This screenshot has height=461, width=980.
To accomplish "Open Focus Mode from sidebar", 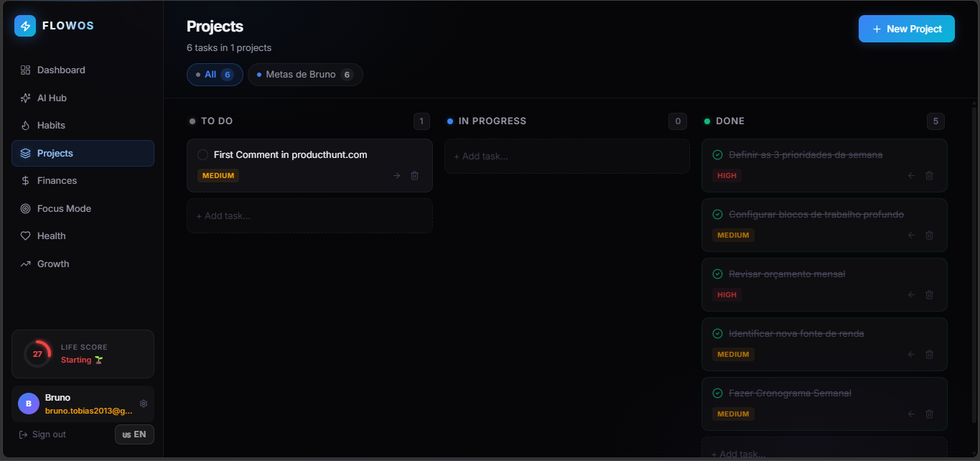I will pyautogui.click(x=83, y=208).
